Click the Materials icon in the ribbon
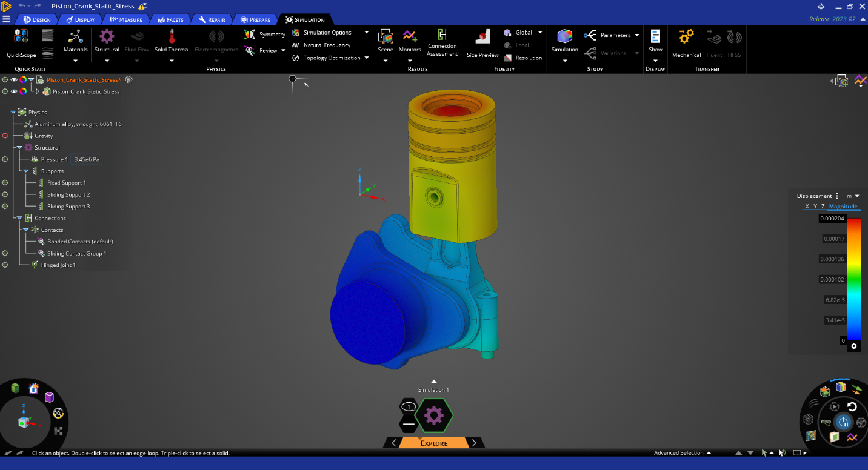 pyautogui.click(x=75, y=36)
